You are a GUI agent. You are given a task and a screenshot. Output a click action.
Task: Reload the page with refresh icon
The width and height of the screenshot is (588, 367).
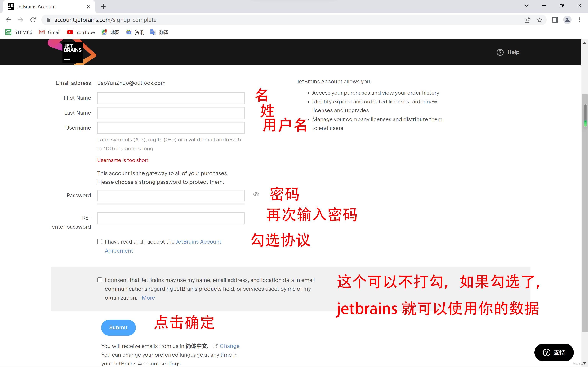point(33,20)
